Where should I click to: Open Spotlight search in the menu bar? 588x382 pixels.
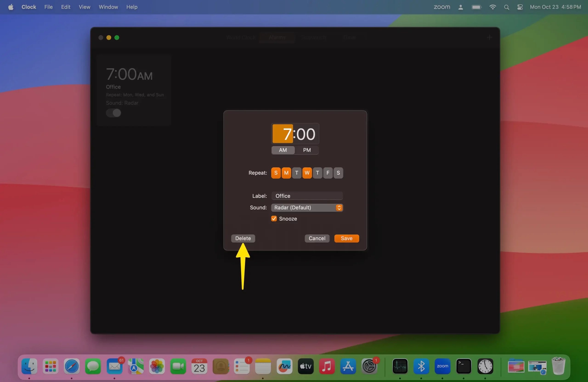(506, 7)
